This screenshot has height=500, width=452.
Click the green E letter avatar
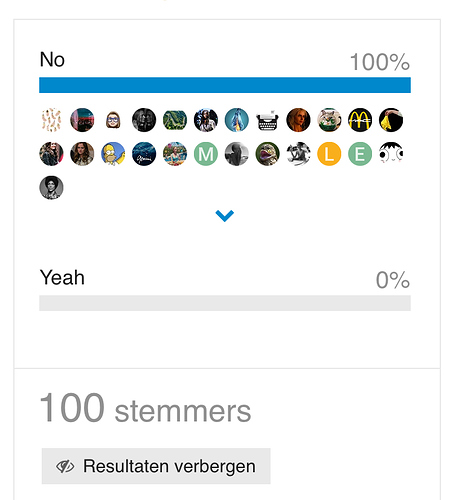pos(360,154)
